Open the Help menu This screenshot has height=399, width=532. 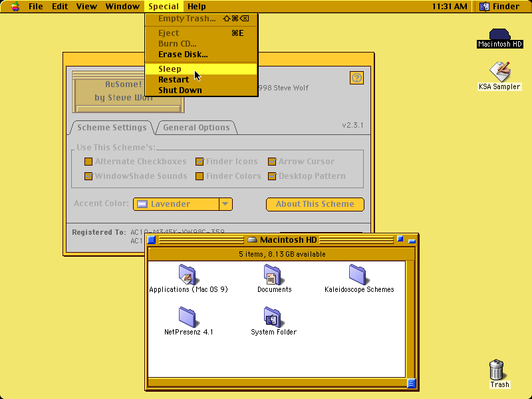(x=197, y=6)
